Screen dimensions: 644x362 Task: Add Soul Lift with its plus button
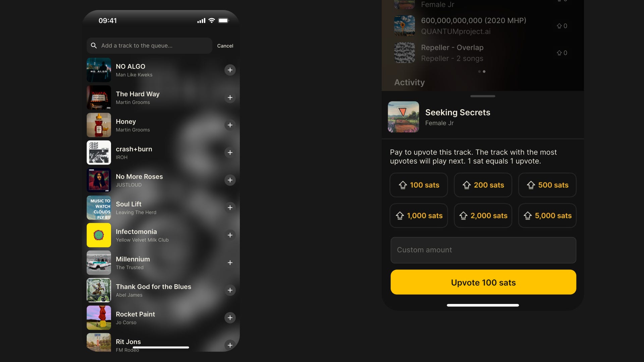(x=230, y=207)
